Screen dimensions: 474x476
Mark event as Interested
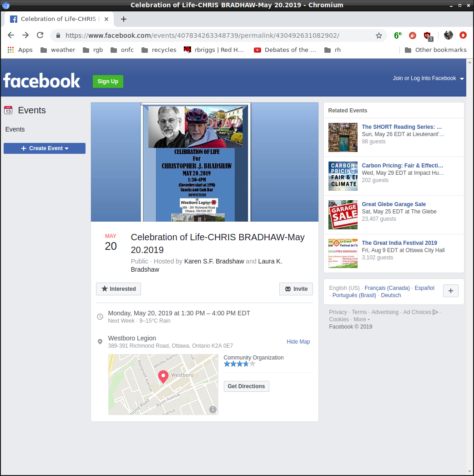coord(118,289)
